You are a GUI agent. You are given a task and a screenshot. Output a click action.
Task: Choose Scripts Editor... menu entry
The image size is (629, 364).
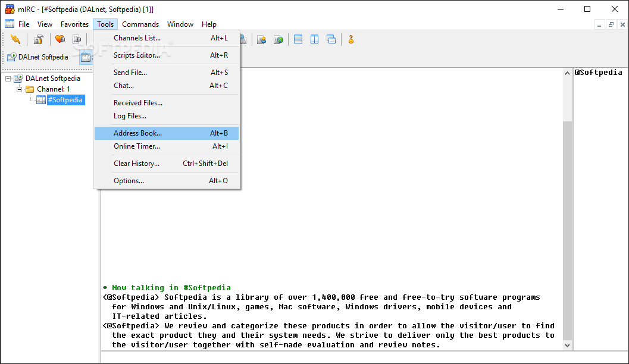[167, 55]
